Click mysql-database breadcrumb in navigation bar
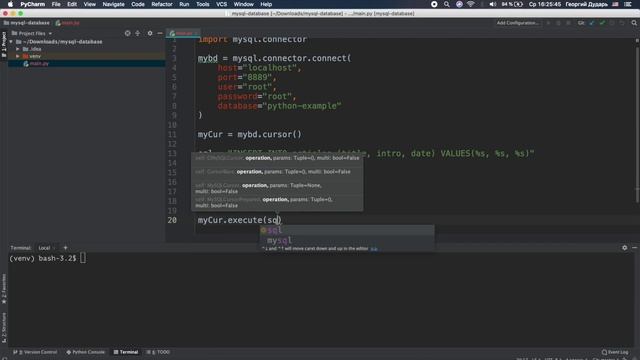This screenshot has height=360, width=640. click(x=27, y=23)
